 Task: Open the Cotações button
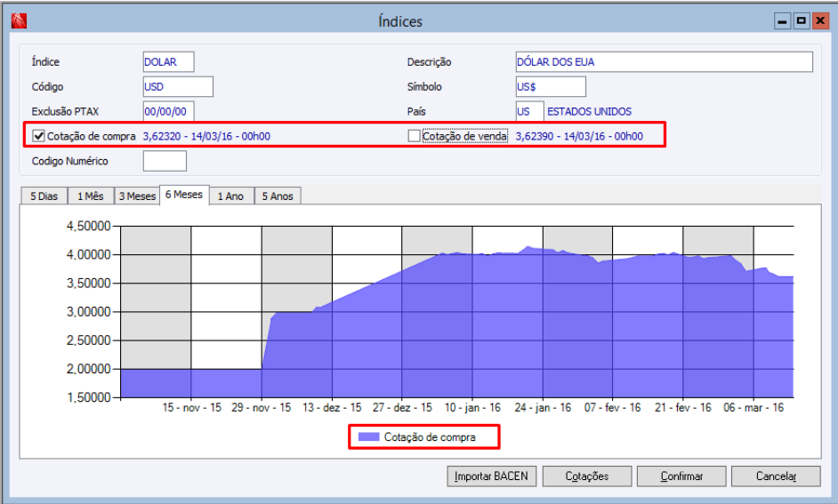587,476
